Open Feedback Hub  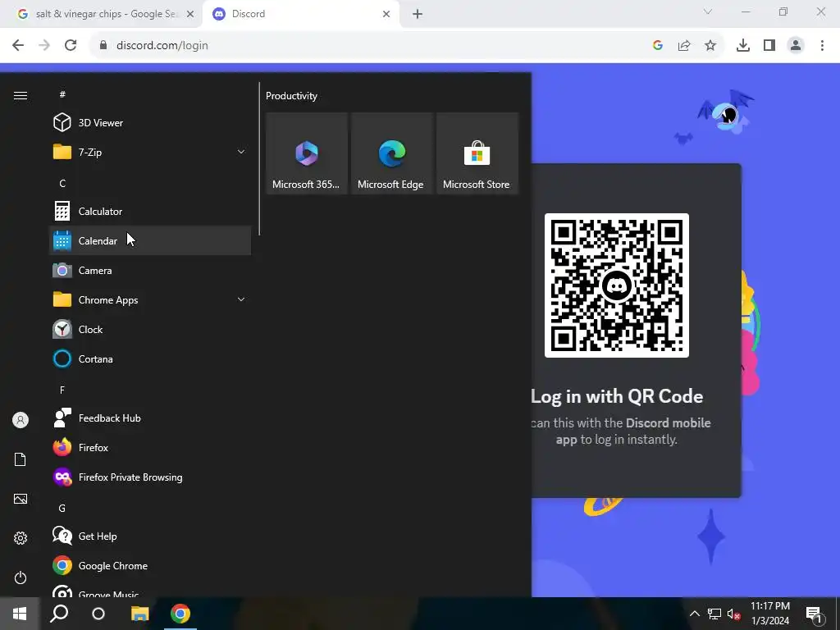pos(150,418)
